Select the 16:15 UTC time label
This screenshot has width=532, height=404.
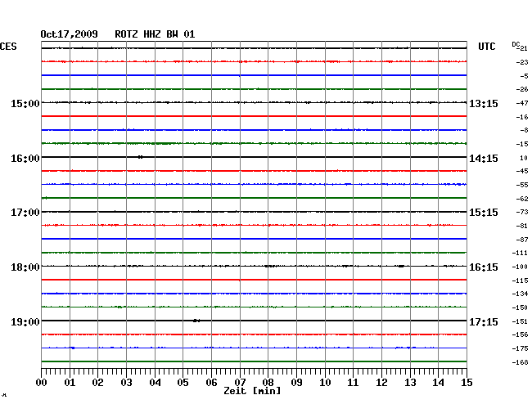point(484,267)
